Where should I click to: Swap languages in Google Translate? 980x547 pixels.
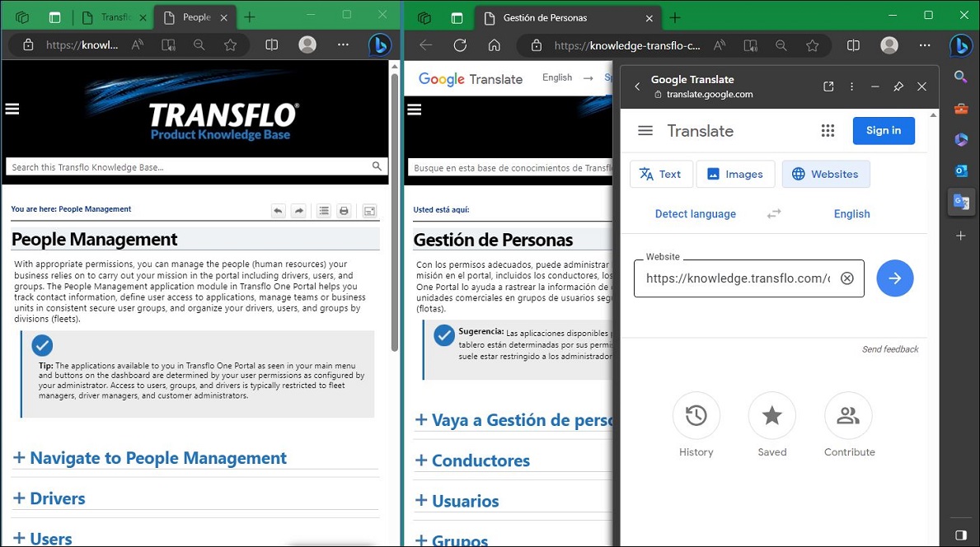[x=774, y=213]
